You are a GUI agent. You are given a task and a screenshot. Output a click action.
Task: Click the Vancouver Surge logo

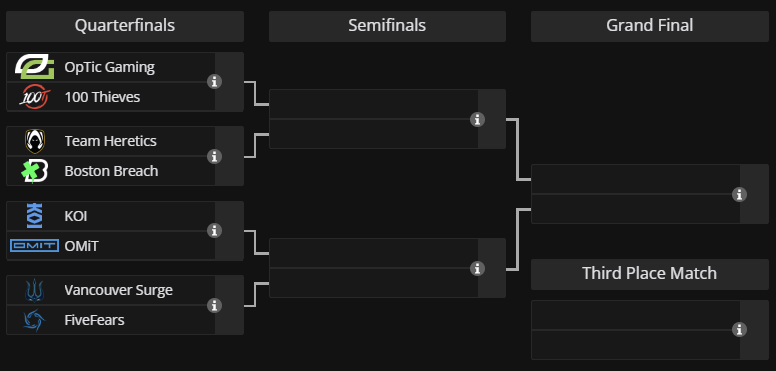click(35, 290)
